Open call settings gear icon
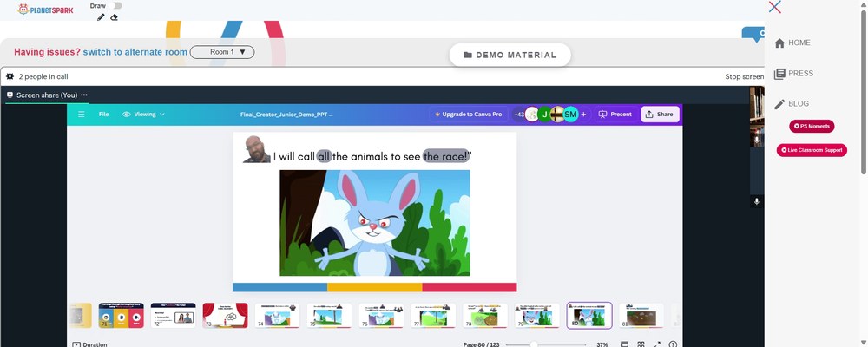The image size is (868, 347). tap(10, 76)
